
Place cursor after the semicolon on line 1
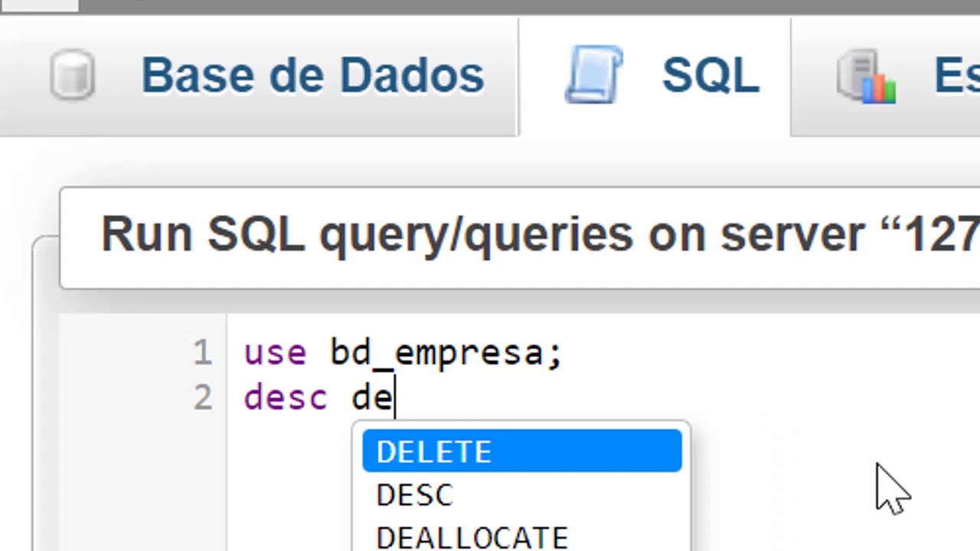[x=565, y=354]
